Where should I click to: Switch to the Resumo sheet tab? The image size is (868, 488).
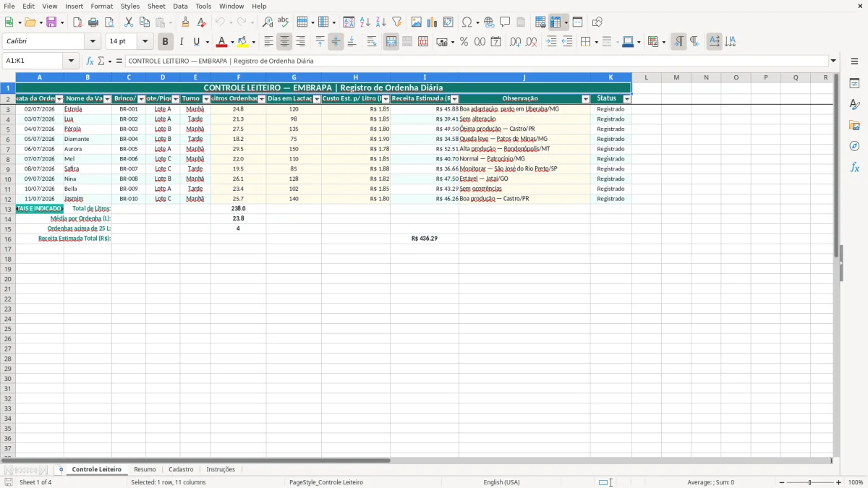[145, 469]
